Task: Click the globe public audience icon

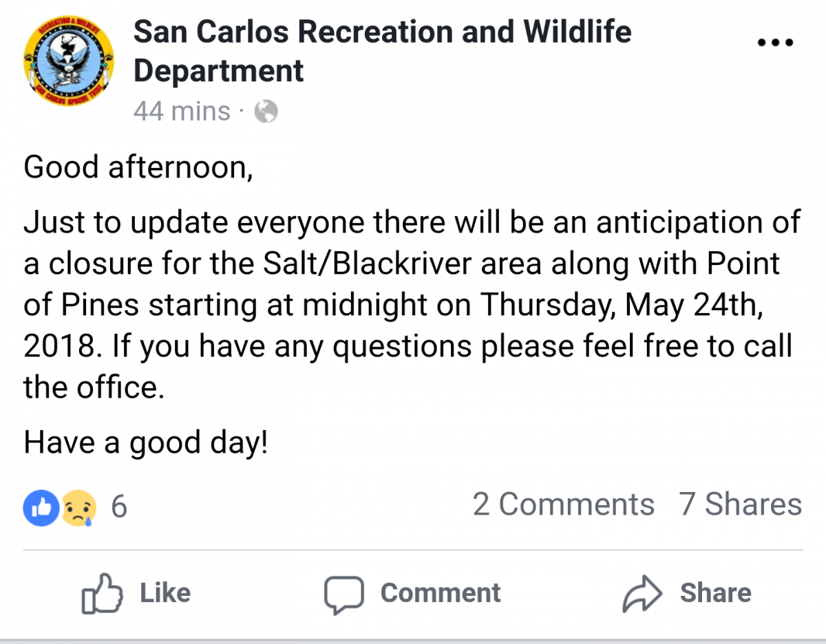Action: pos(266,111)
